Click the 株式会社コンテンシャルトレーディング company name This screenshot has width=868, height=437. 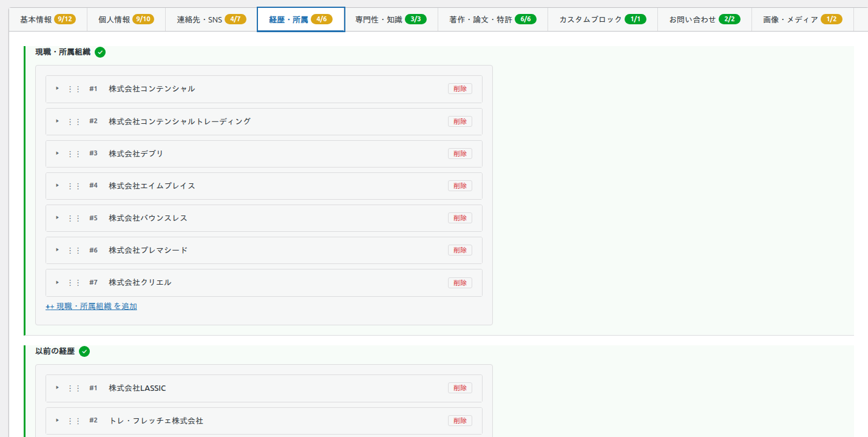[x=180, y=121]
